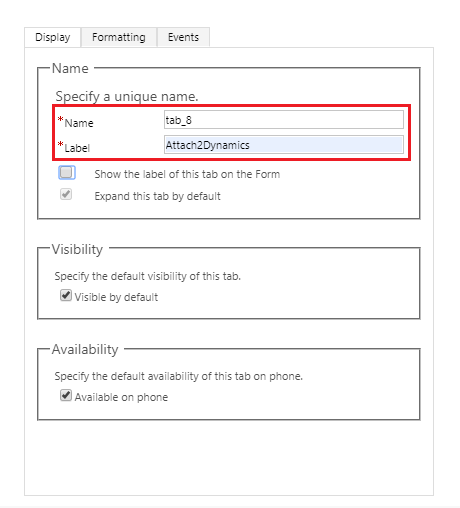Image resolution: width=460 pixels, height=508 pixels.
Task: Click the Label field showing Attach2Dynamics
Action: click(x=284, y=145)
